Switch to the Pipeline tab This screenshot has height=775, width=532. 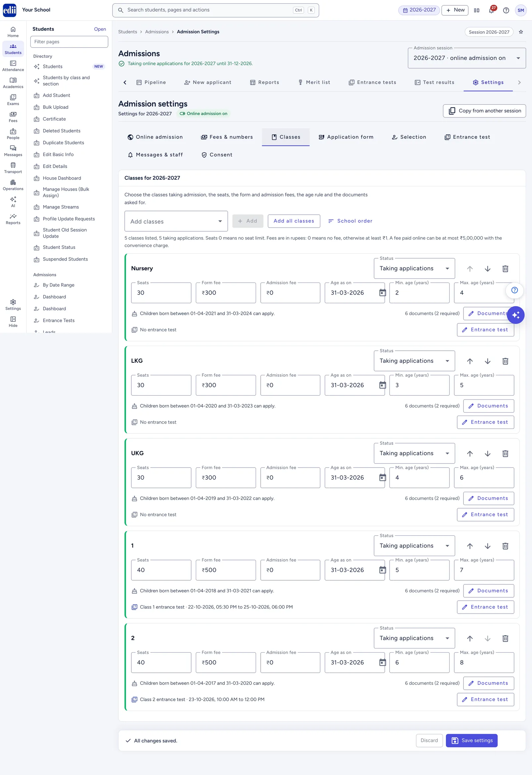151,83
